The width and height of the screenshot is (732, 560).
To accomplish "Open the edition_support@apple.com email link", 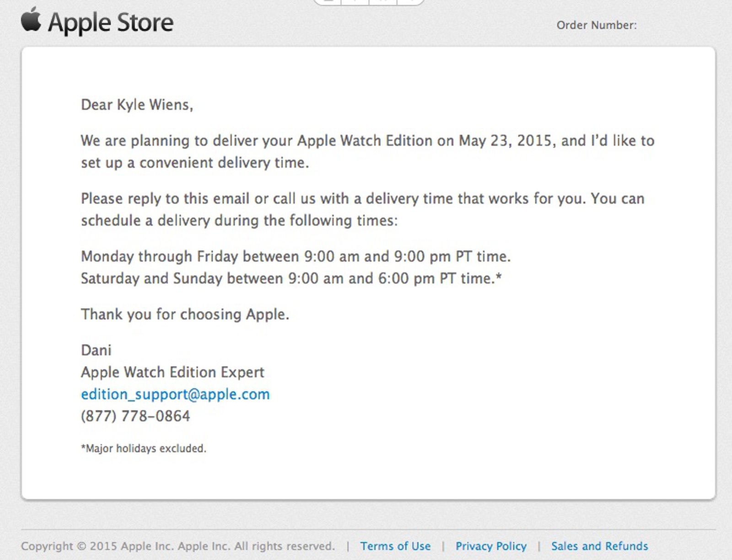I will pos(175,394).
